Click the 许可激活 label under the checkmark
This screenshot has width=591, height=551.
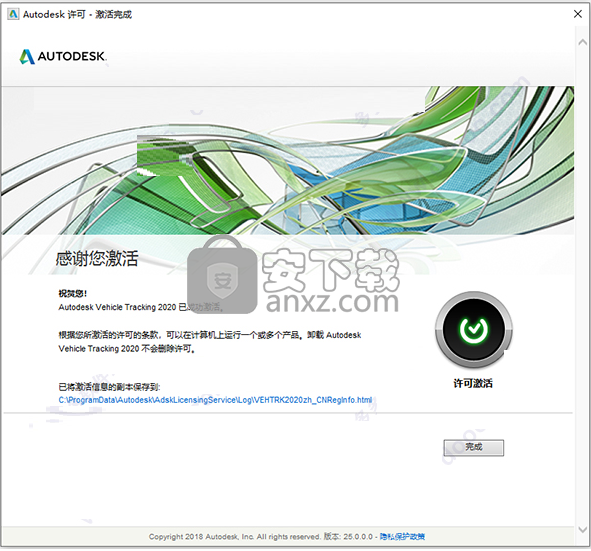tap(473, 383)
